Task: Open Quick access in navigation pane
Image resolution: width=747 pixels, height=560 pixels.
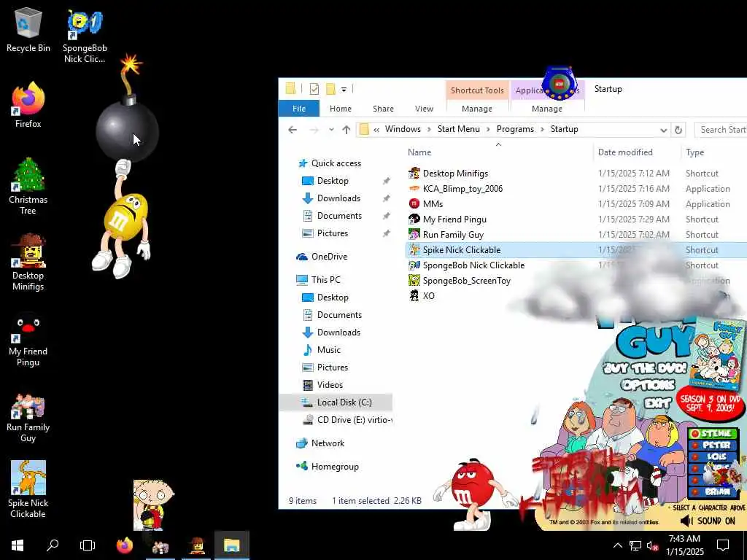Action: pyautogui.click(x=336, y=163)
